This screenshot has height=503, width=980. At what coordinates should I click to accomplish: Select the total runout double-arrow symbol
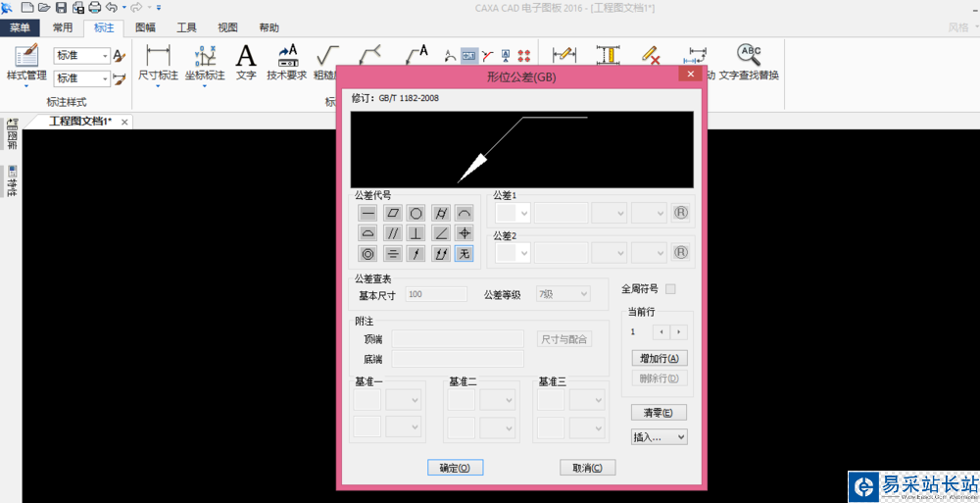[440, 253]
